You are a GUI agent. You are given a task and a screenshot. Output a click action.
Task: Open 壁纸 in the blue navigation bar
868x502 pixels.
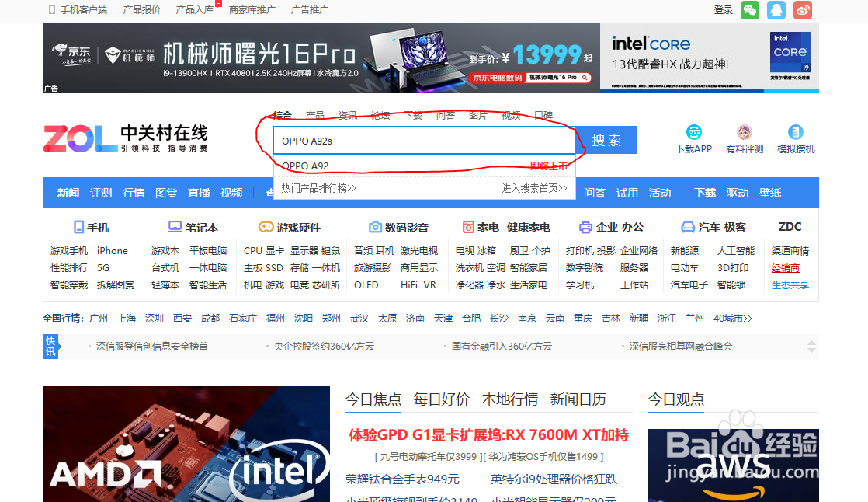[x=770, y=193]
